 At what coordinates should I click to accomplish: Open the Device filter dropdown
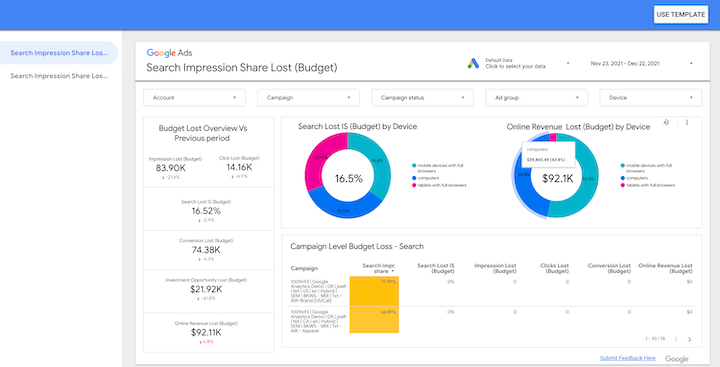651,98
